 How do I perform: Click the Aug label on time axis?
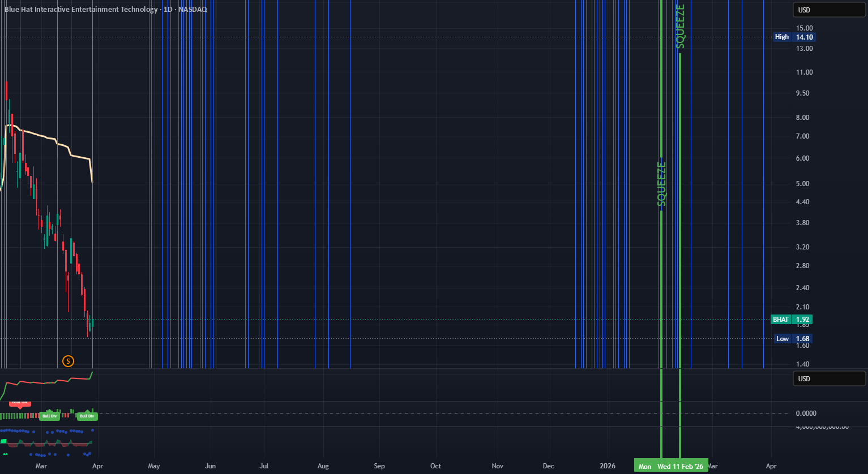[323, 466]
